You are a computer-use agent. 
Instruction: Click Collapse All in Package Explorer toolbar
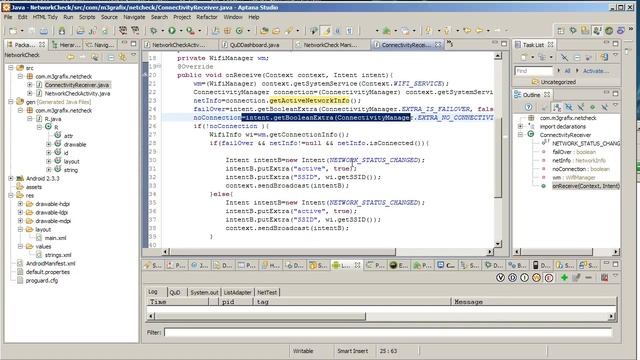click(110, 58)
